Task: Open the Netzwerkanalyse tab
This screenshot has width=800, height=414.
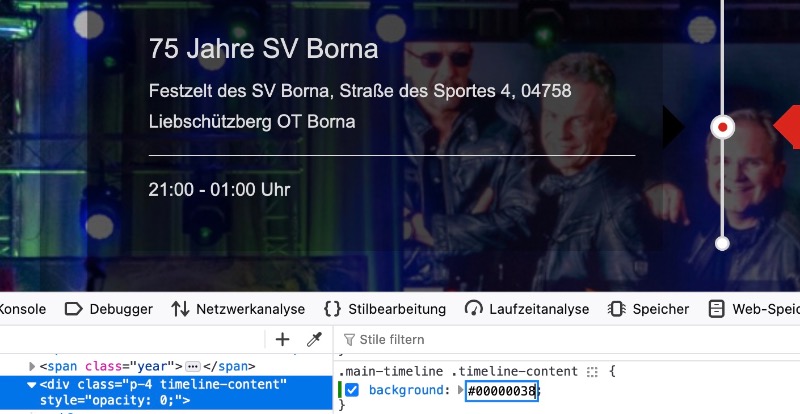Action: [x=238, y=309]
